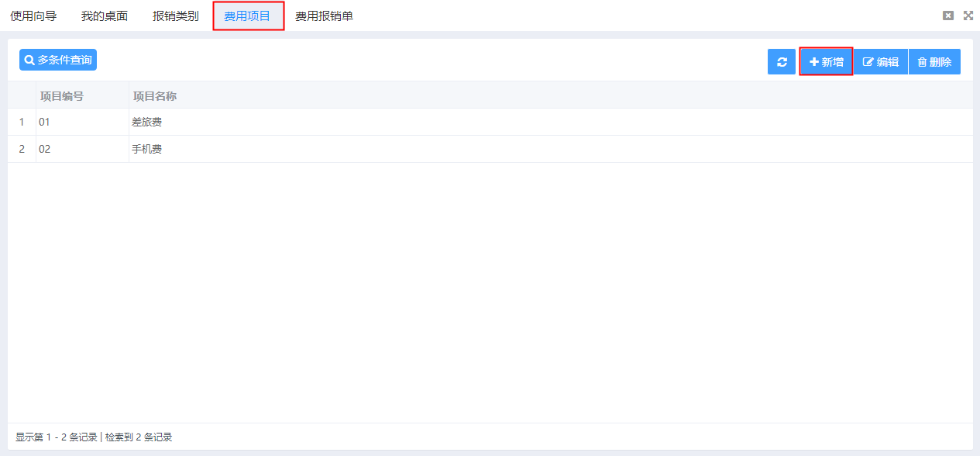Select the 差旅费 item name
Image resolution: width=980 pixels, height=456 pixels.
pyautogui.click(x=147, y=122)
